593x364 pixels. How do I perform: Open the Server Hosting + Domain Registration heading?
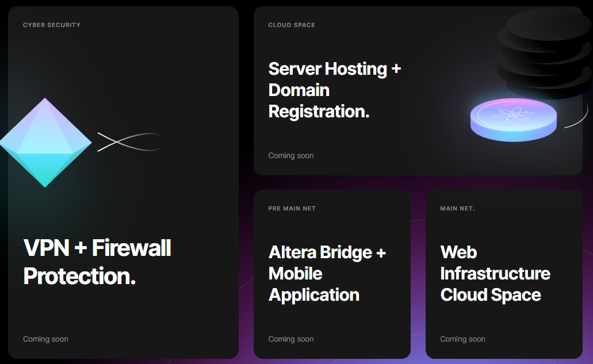(x=335, y=90)
